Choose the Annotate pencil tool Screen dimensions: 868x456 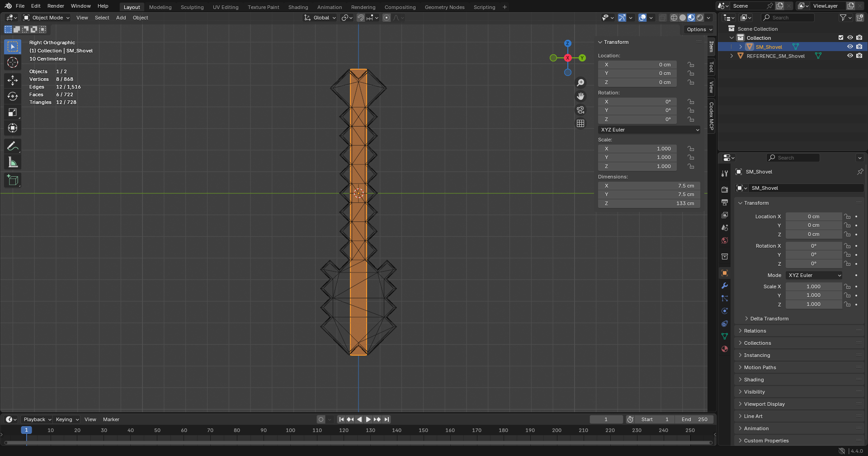click(x=13, y=146)
